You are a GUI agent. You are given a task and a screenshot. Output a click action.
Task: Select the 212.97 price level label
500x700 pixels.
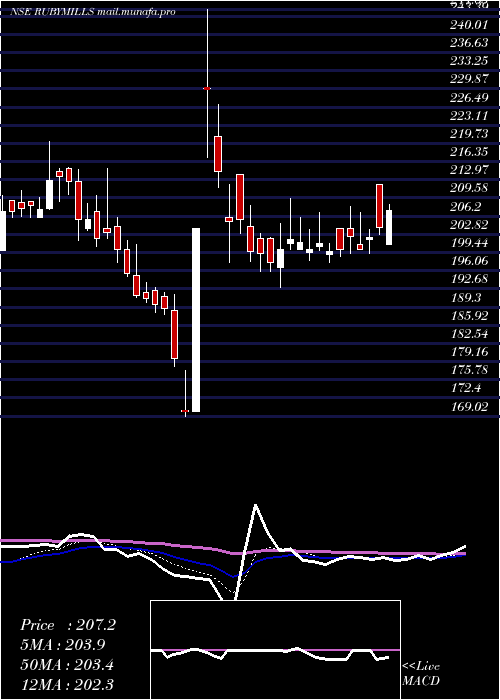[469, 170]
